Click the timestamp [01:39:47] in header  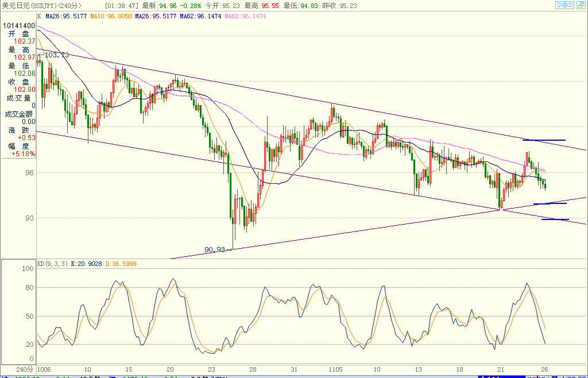coord(122,6)
